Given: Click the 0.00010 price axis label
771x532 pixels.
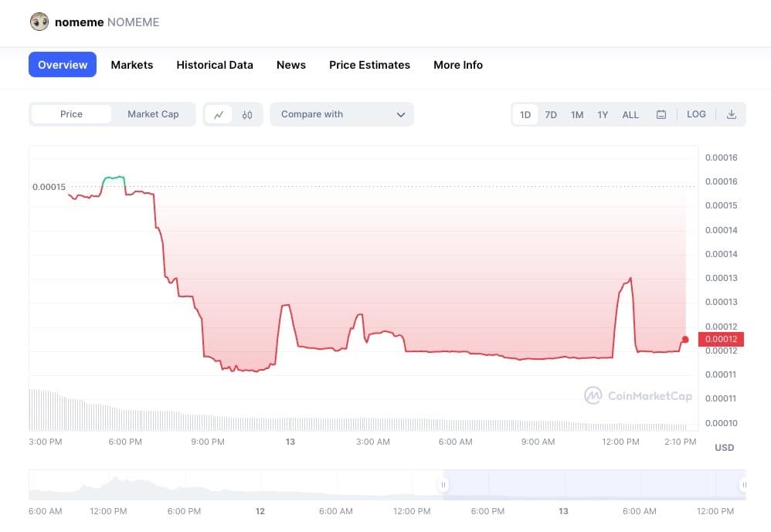Looking at the screenshot, I should coord(722,423).
